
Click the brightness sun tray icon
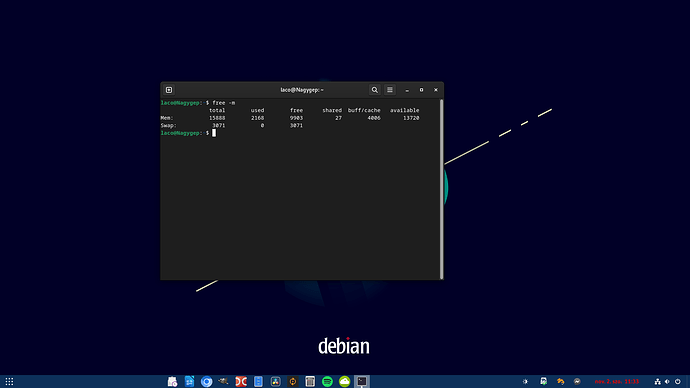point(525,381)
